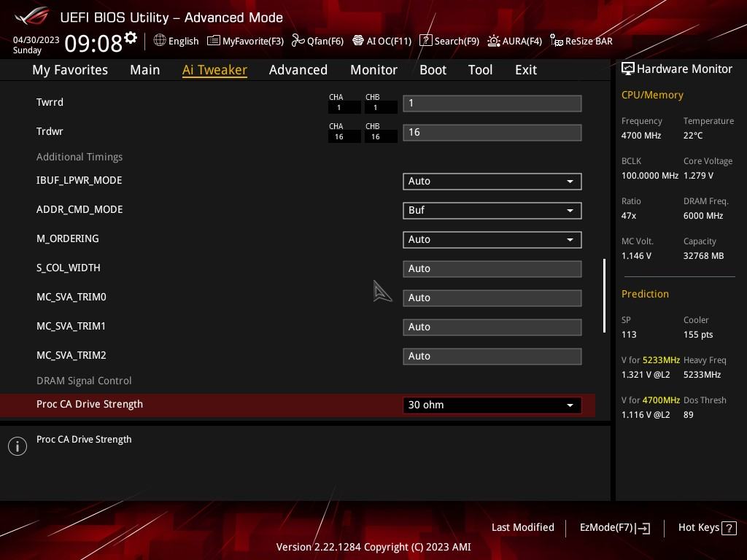
Task: Click the settings list vertical scrollbar
Action: [604, 295]
